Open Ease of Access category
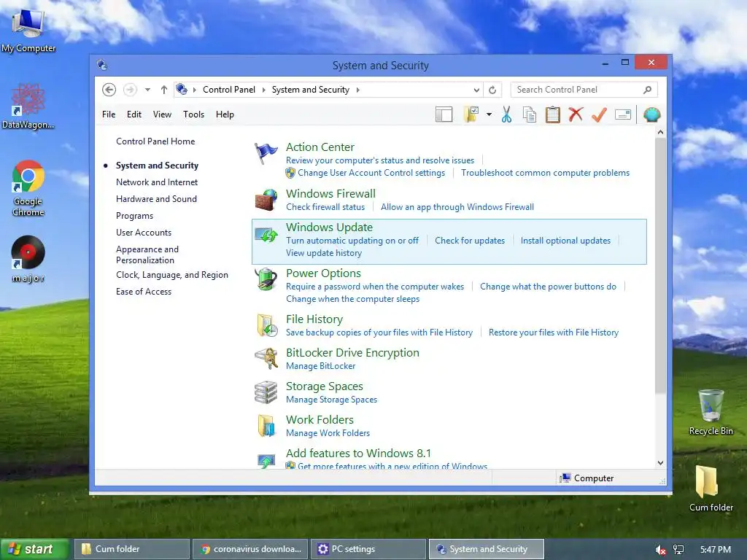Screen dimensions: 747x560 pos(144,292)
